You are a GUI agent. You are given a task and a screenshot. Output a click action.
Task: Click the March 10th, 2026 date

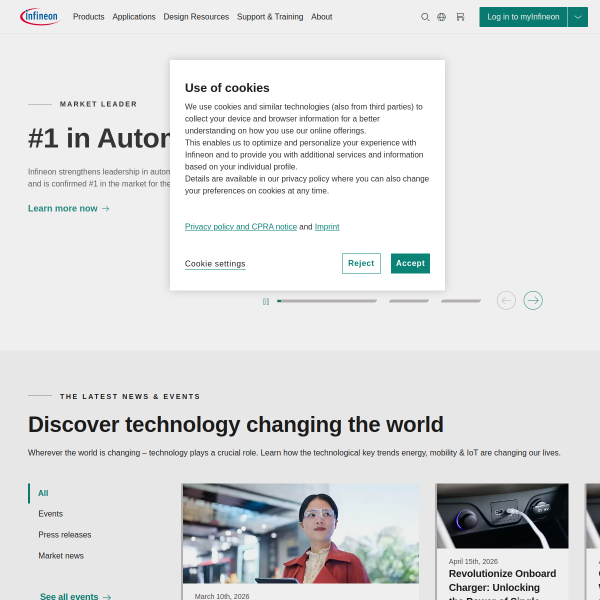[222, 596]
